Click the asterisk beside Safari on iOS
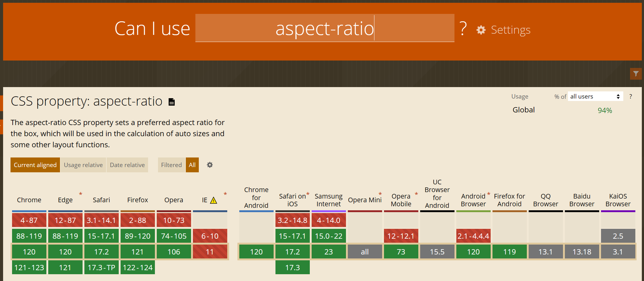The width and height of the screenshot is (644, 281). pyautogui.click(x=308, y=194)
